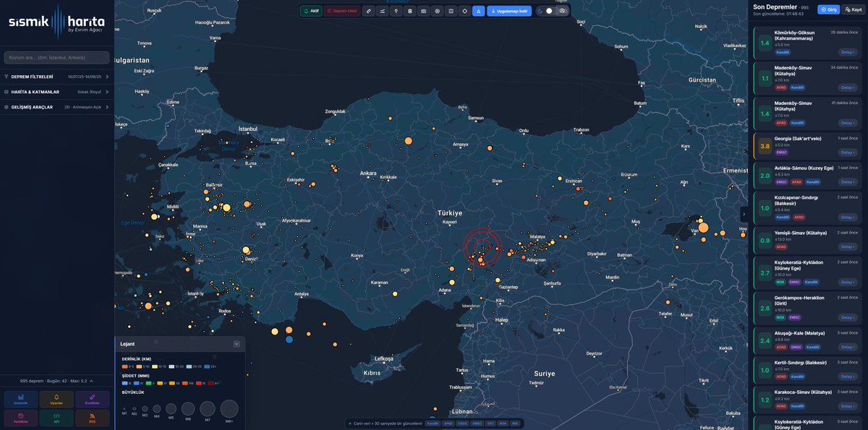Click the highlighted triangle toolbar button
Image resolution: width=868 pixels, height=430 pixels.
point(478,11)
